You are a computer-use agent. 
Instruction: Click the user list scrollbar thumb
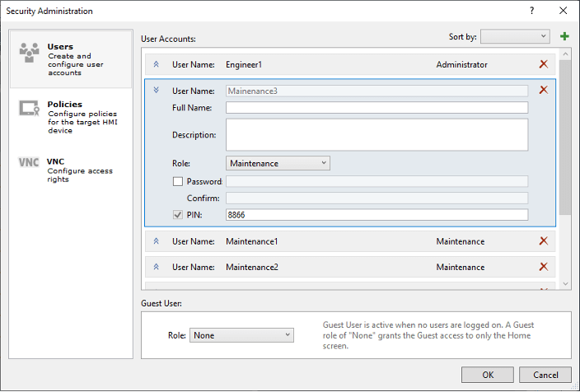[565, 137]
